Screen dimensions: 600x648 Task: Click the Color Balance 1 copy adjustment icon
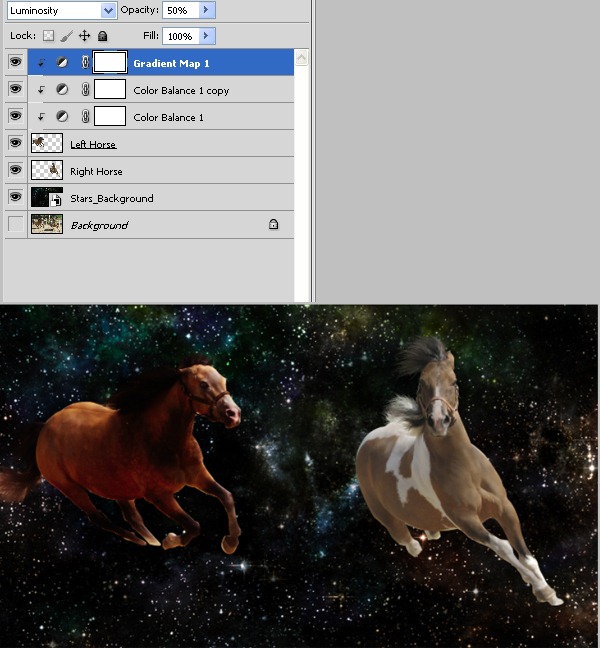[62, 89]
